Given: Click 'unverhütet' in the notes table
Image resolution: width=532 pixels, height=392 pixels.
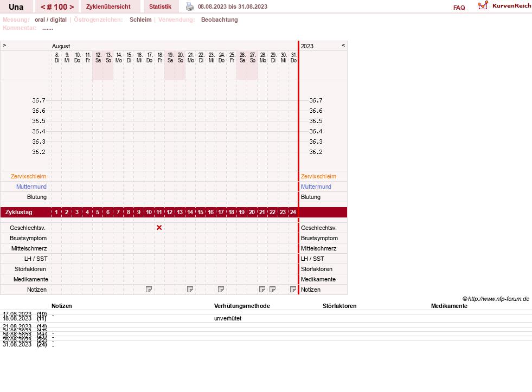Looking at the screenshot, I should point(228,318).
